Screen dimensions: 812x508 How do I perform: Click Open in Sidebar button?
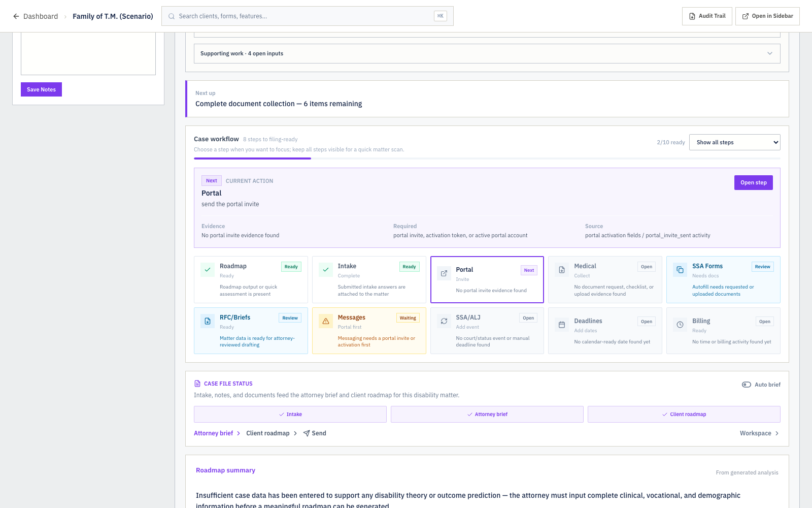click(767, 16)
